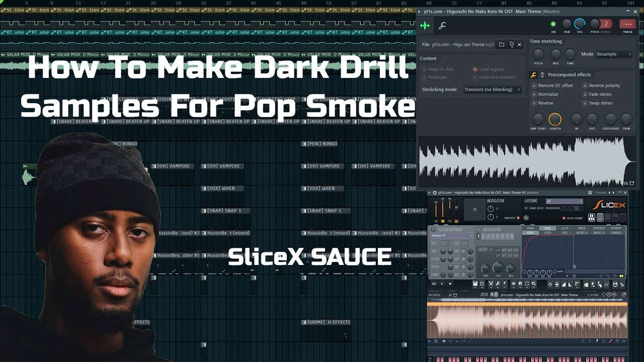The image size is (644, 362).
Task: Click the sampler waveform preview display
Action: point(527,162)
